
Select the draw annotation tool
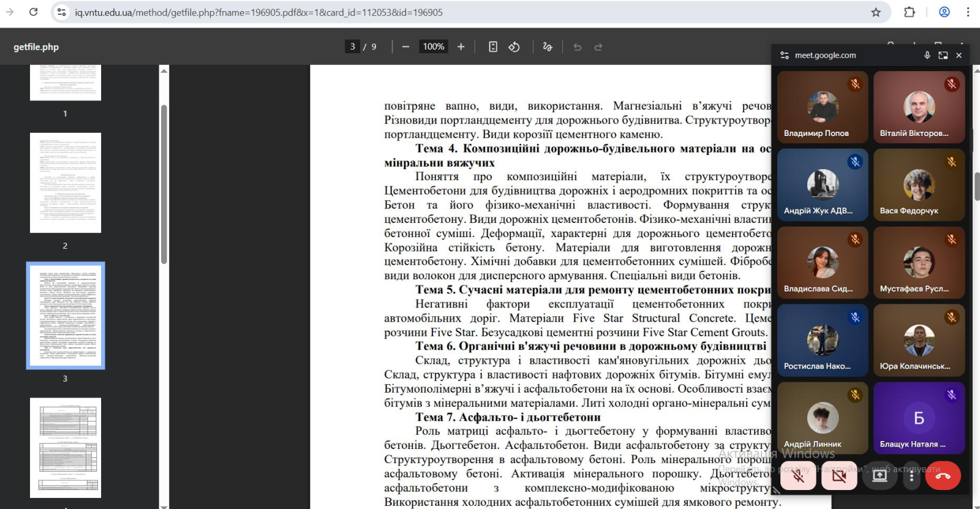548,47
